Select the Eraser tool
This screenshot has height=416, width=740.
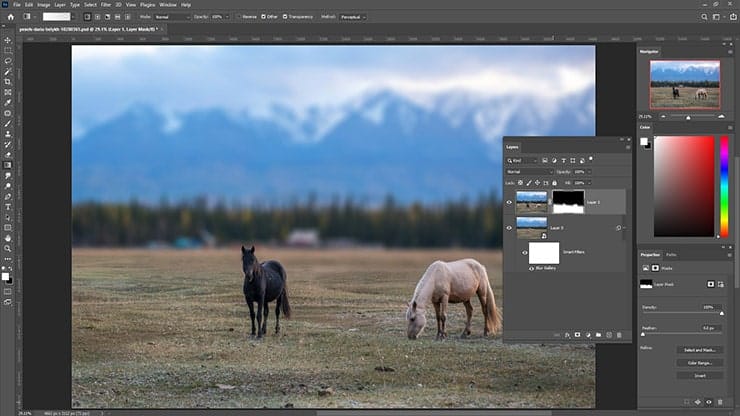pos(8,155)
